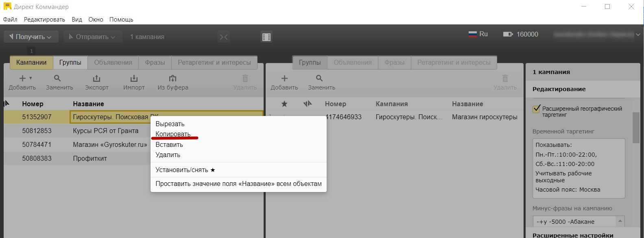644x238 pixels.
Task: Click 'Установить/снять ★' menu entry
Action: pos(185,170)
